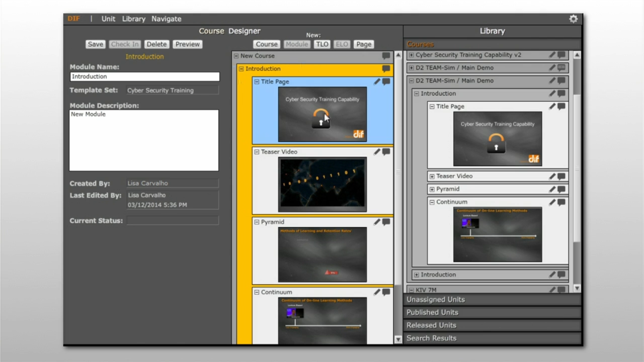Click the Module Name input field

(145, 76)
